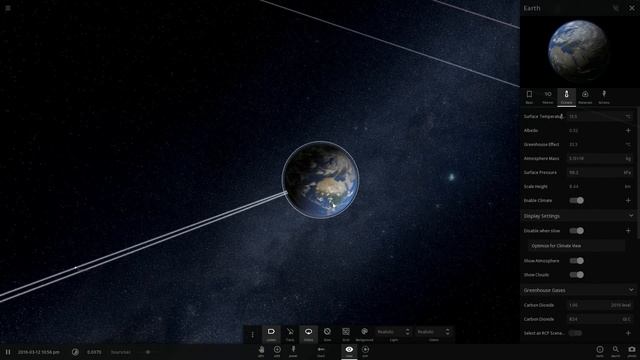Select the Power tool
Image resolution: width=640 pixels, height=360 pixels.
(x=293, y=351)
